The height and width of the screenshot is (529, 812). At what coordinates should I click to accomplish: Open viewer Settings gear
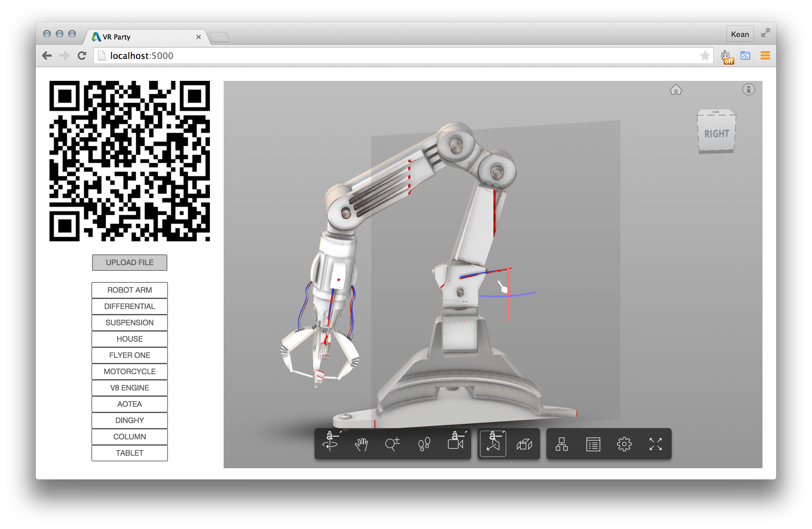(624, 444)
